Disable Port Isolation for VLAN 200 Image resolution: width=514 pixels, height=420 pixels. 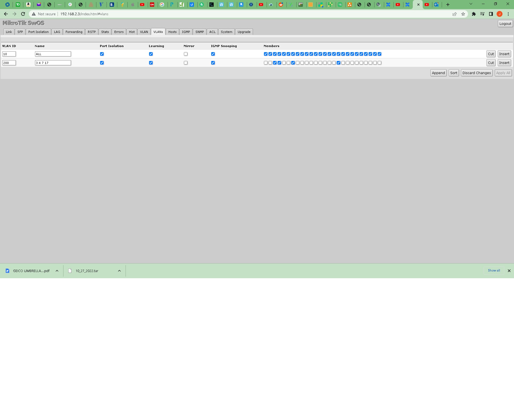click(x=102, y=63)
